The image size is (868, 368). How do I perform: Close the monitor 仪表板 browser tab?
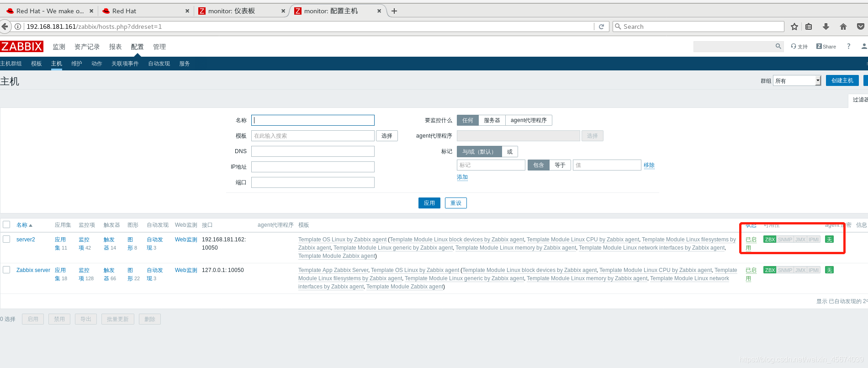pyautogui.click(x=283, y=11)
